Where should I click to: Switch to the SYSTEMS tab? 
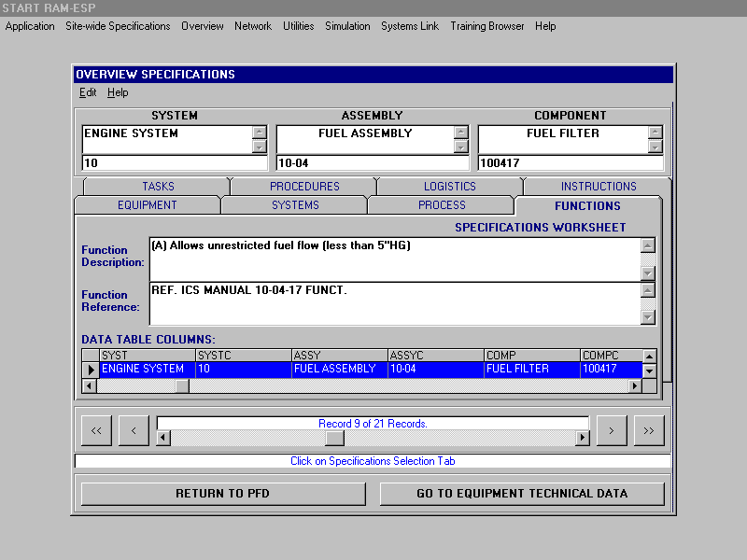click(295, 205)
